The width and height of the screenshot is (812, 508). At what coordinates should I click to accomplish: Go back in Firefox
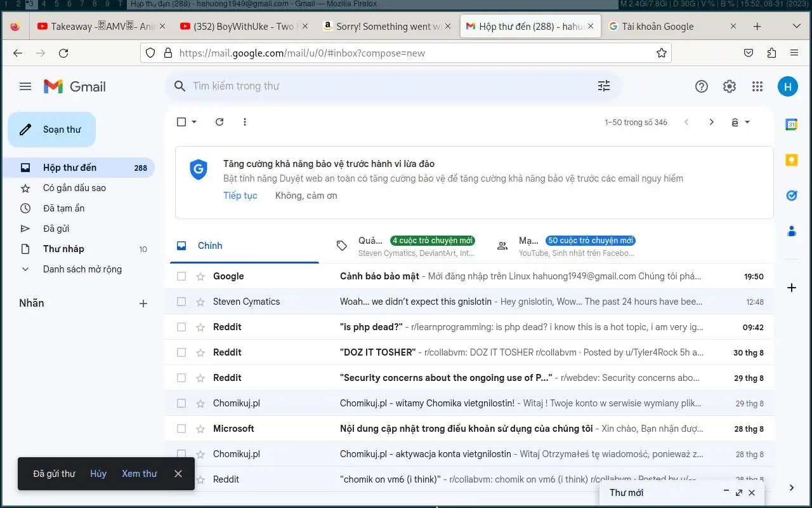[18, 53]
